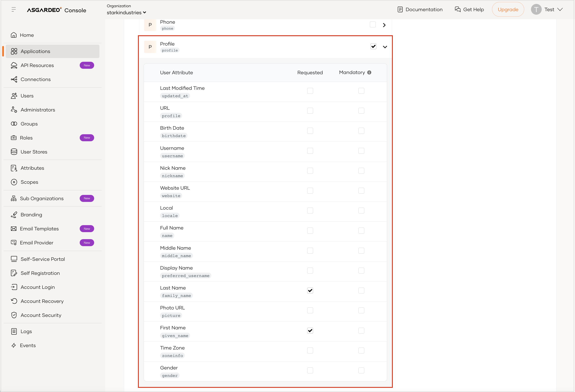Image resolution: width=575 pixels, height=392 pixels.
Task: Go to the Scopes menu item
Action: click(29, 182)
